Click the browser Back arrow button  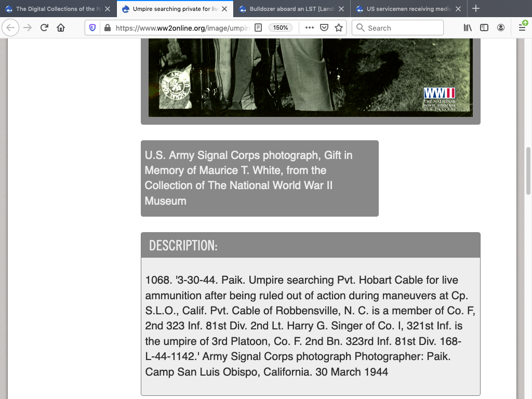point(10,28)
